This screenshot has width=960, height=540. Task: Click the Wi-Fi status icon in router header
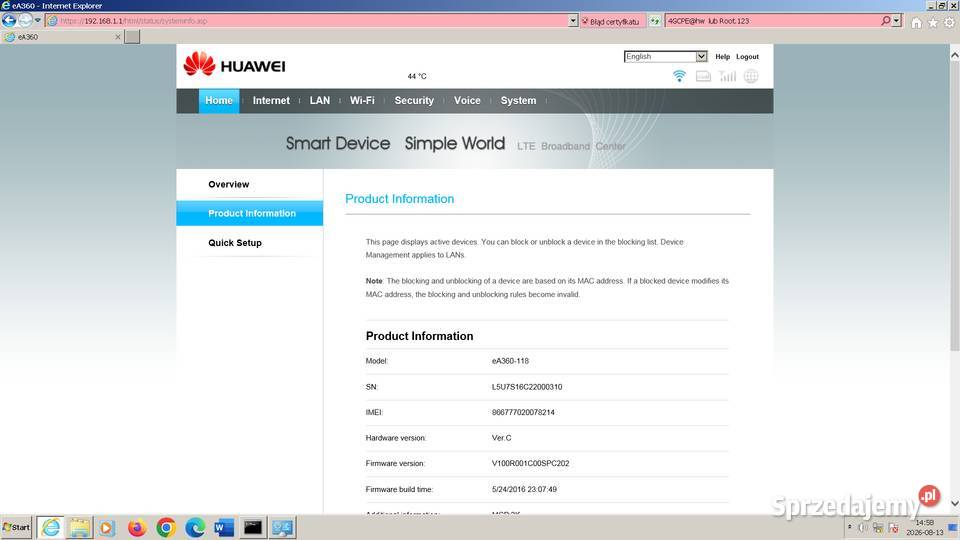[x=679, y=76]
